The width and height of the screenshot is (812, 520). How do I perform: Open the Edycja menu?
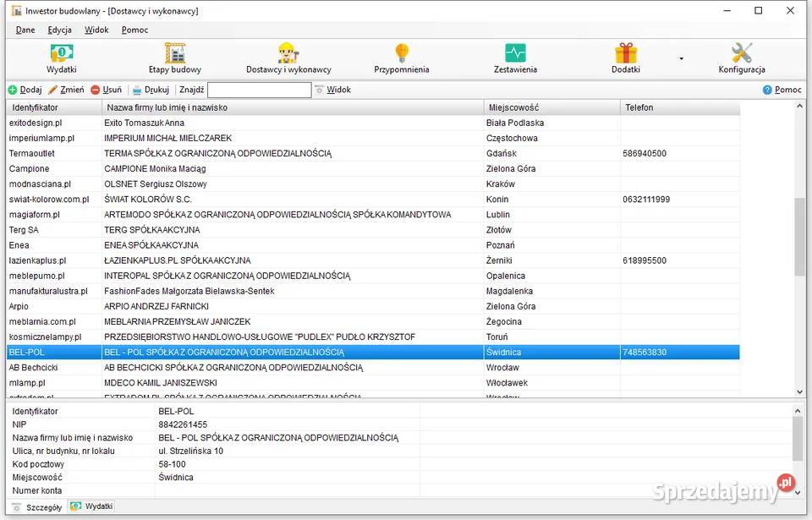(59, 30)
